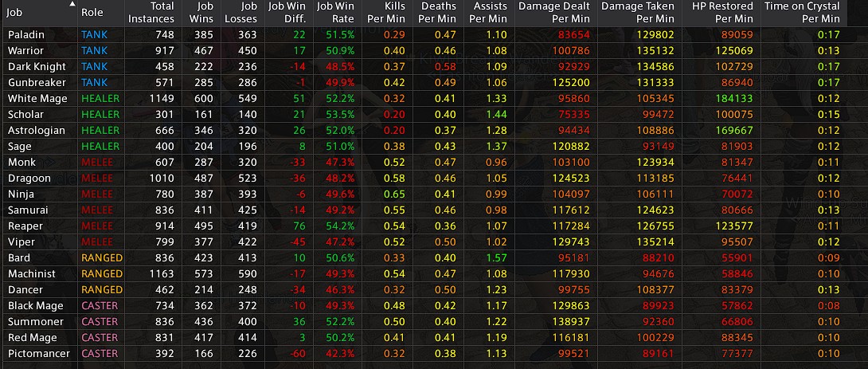The width and height of the screenshot is (868, 369).
Task: Click Black Mage time on crystal 0:08
Action: (829, 306)
